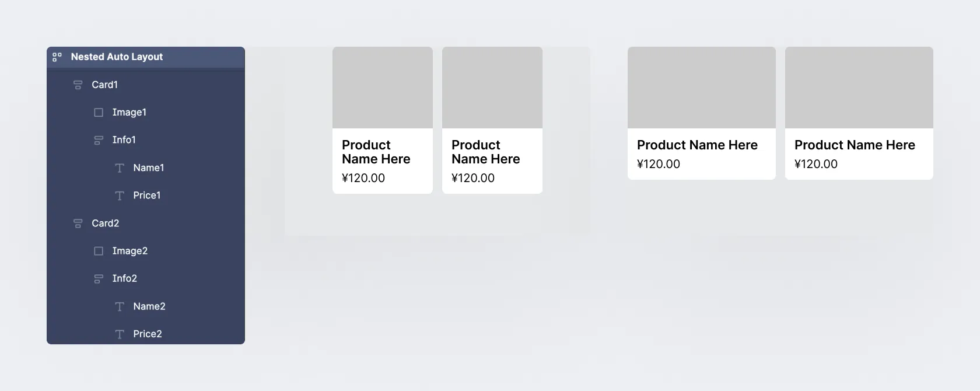
Task: Click the text icon next to Price1
Action: (120, 196)
